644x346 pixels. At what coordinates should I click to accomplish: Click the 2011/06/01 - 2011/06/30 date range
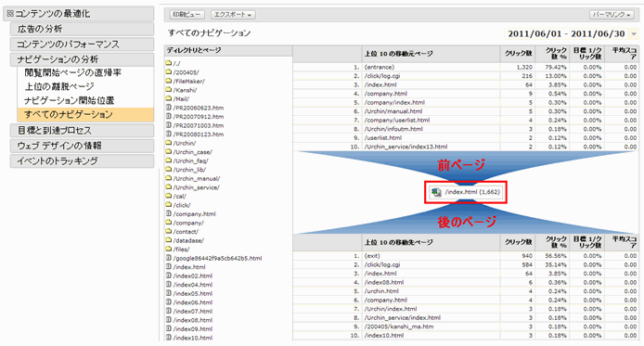tap(566, 33)
